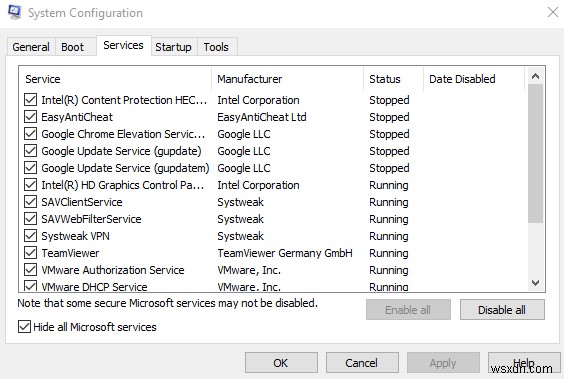
Task: Uncheck VMware Authorization Service checkbox
Action: 31,270
